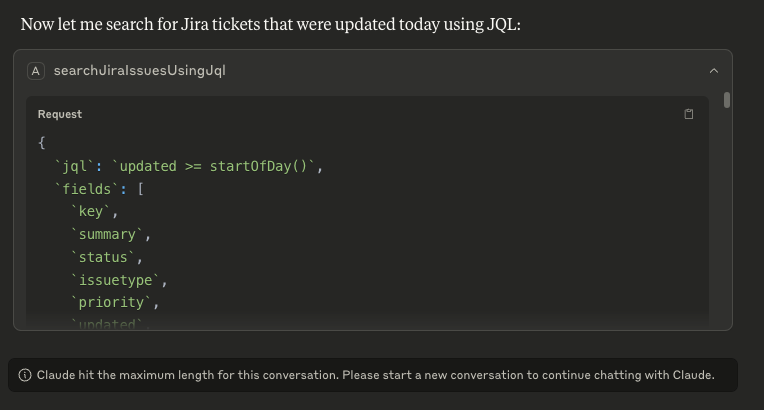The image size is (764, 410).
Task: Click the `summary` field entry
Action: pos(108,234)
